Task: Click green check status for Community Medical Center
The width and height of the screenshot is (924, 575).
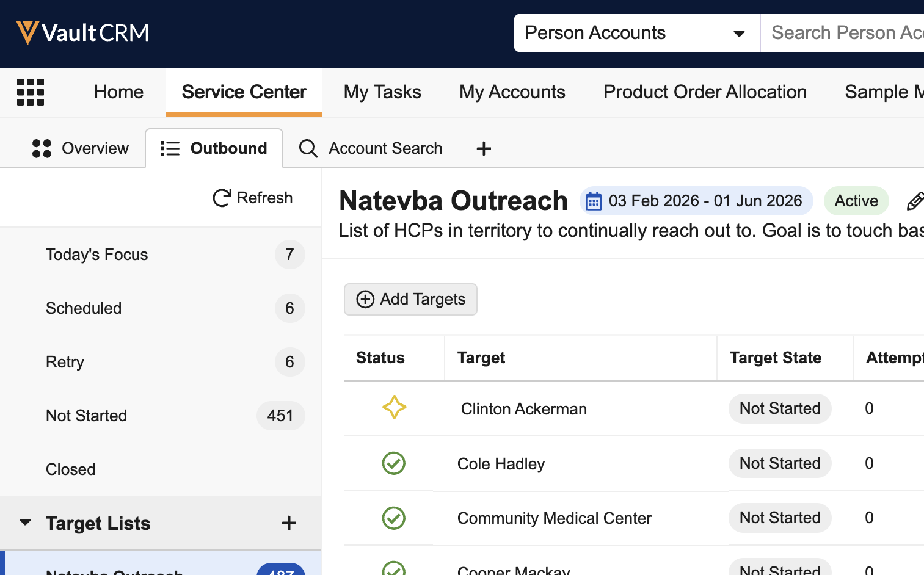Action: point(394,518)
